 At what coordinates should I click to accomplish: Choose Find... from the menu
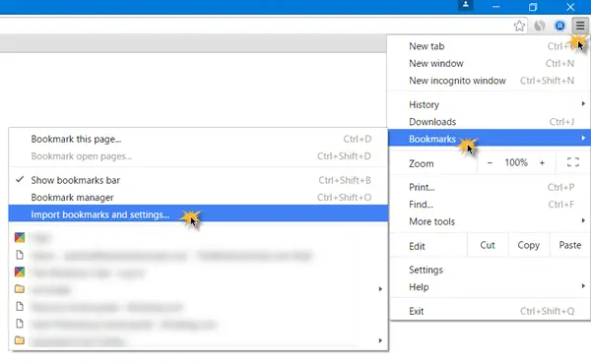490,205
